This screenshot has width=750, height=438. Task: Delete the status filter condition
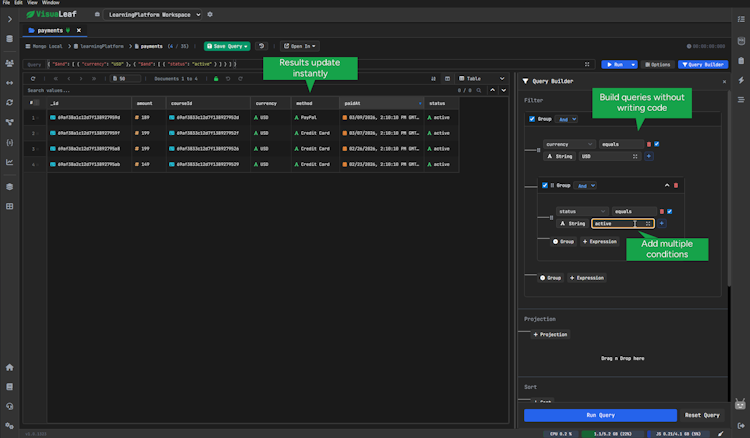point(662,211)
